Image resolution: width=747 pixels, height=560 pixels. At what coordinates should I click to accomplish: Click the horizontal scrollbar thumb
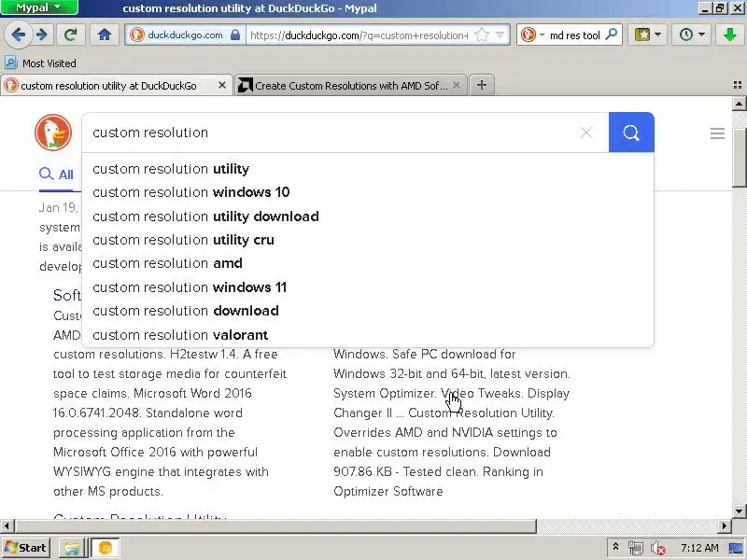[275, 525]
